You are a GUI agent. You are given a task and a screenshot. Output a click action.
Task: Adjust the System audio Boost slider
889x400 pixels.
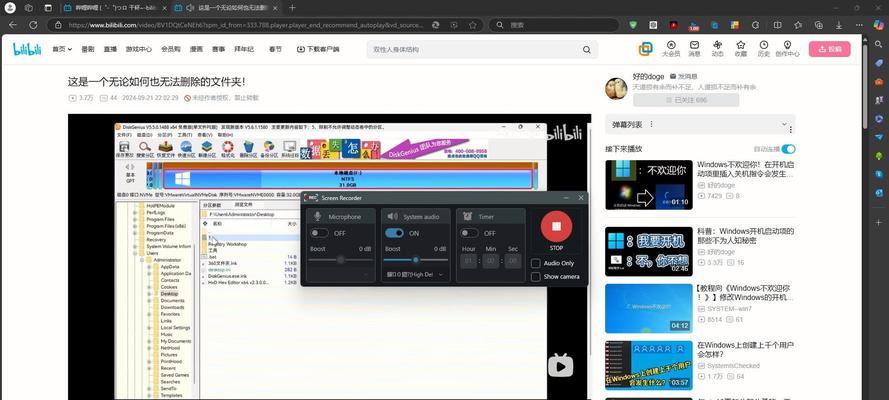click(416, 259)
